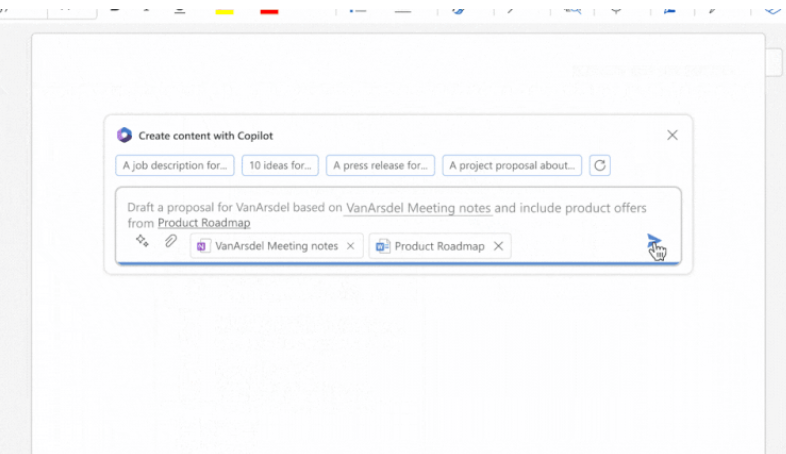Open the underlined Product Roadmap reference
Image resolution: width=786 pixels, height=454 pixels.
point(204,223)
